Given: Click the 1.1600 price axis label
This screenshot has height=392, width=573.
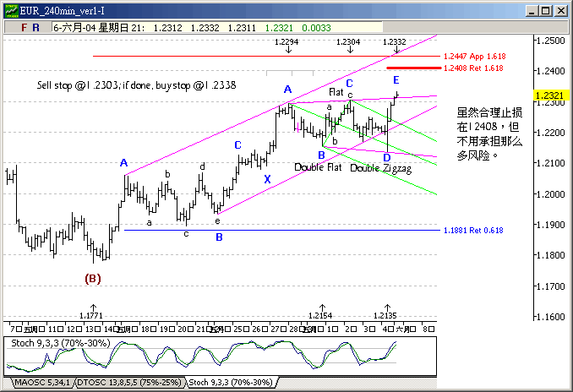Looking at the screenshot, I should [553, 317].
